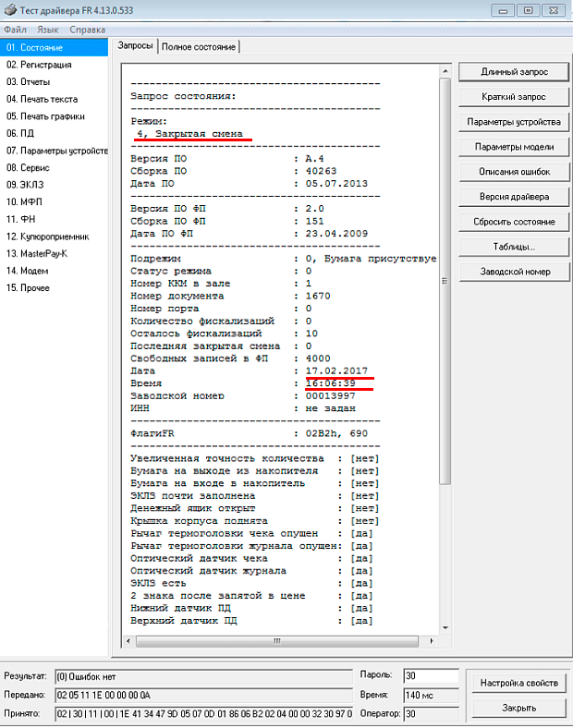Screen dimensions: 573x728
Task: Open the Язык menu
Action: (x=47, y=30)
